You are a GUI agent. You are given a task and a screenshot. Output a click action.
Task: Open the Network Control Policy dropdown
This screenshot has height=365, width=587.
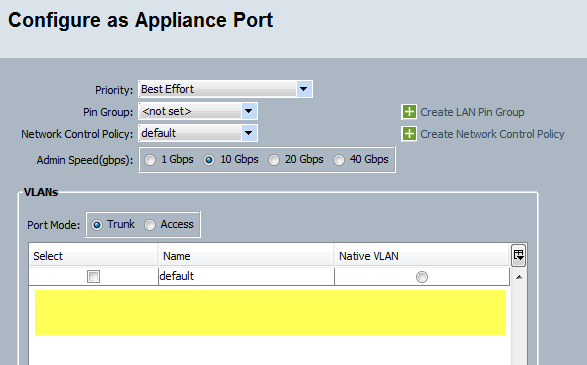click(198, 133)
